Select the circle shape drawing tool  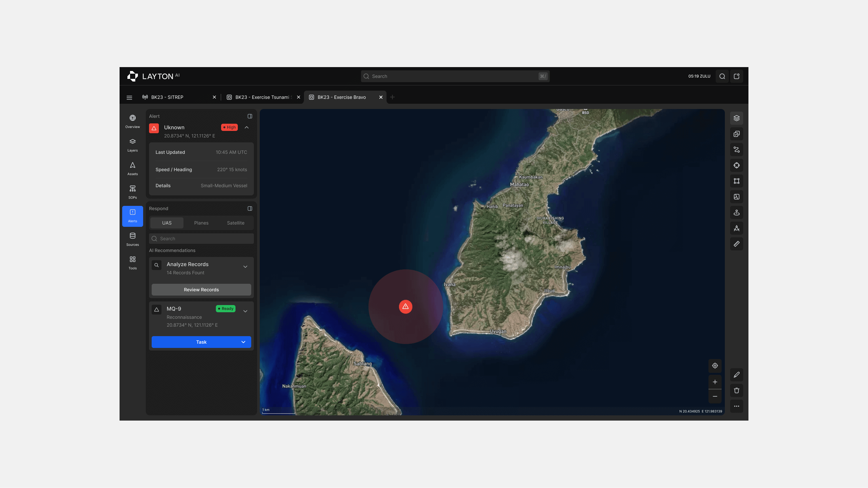736,165
